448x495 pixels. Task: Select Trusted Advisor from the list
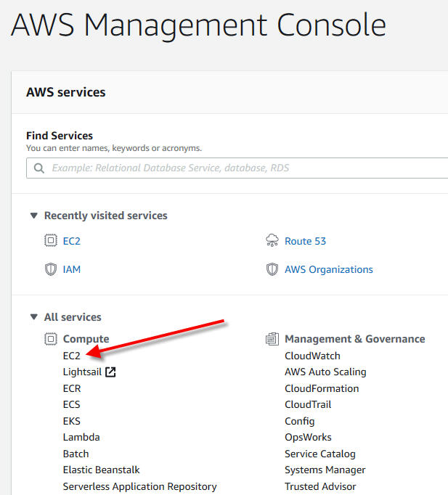320,486
